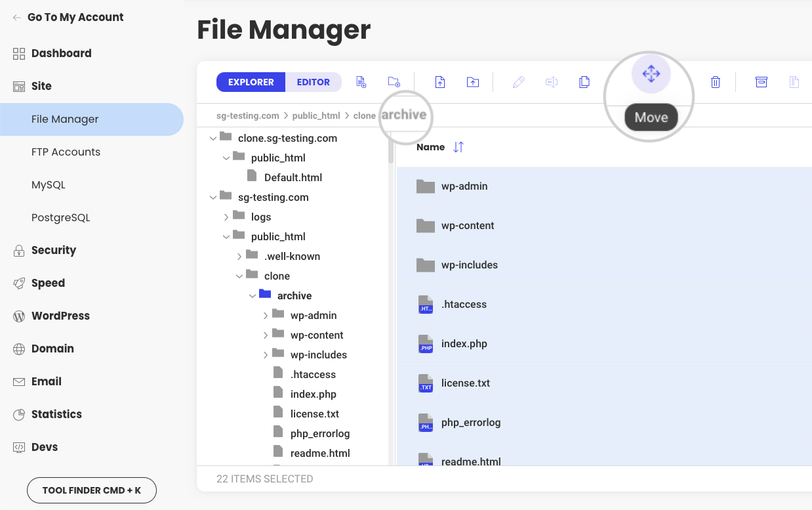Image resolution: width=812 pixels, height=510 pixels.
Task: Click the Statistics pie chart icon
Action: 19,415
